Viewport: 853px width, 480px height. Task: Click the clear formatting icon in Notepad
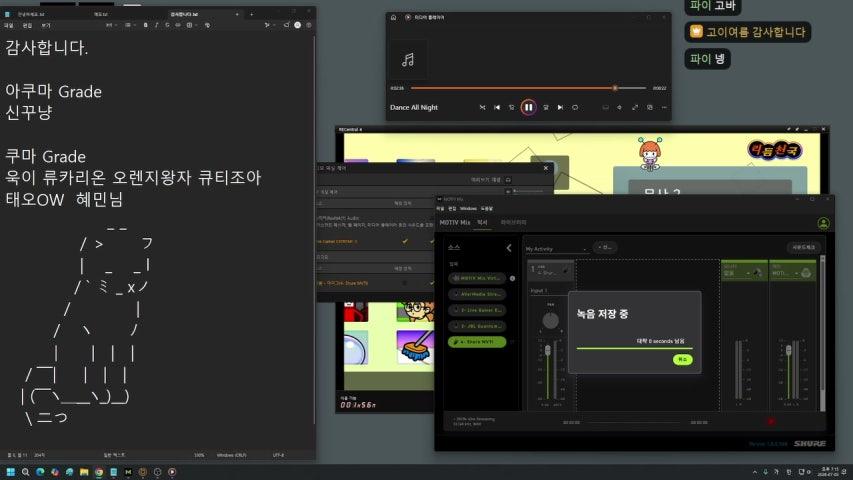click(207, 25)
